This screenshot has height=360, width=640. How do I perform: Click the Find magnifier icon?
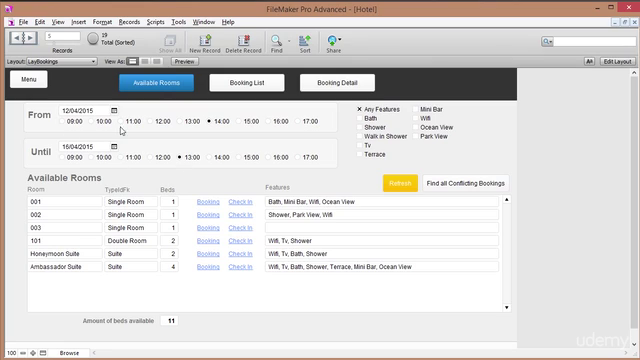(276, 40)
